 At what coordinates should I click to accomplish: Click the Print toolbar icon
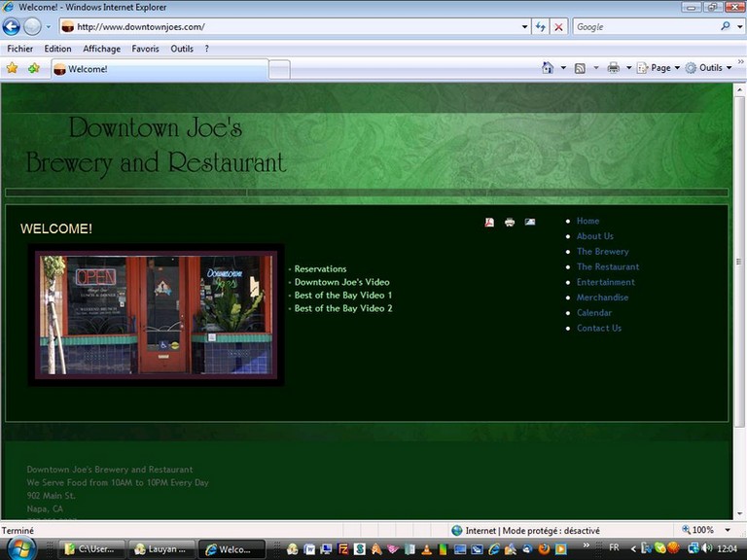pyautogui.click(x=613, y=68)
